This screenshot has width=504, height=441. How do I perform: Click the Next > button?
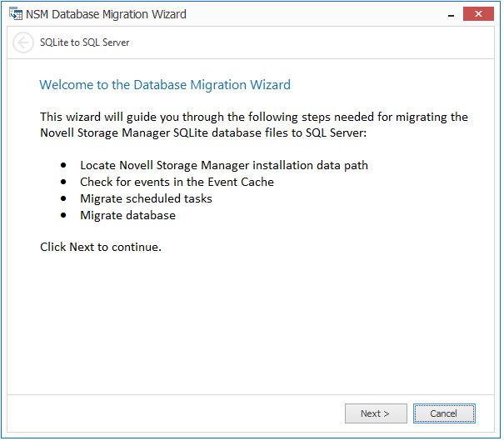coord(376,413)
